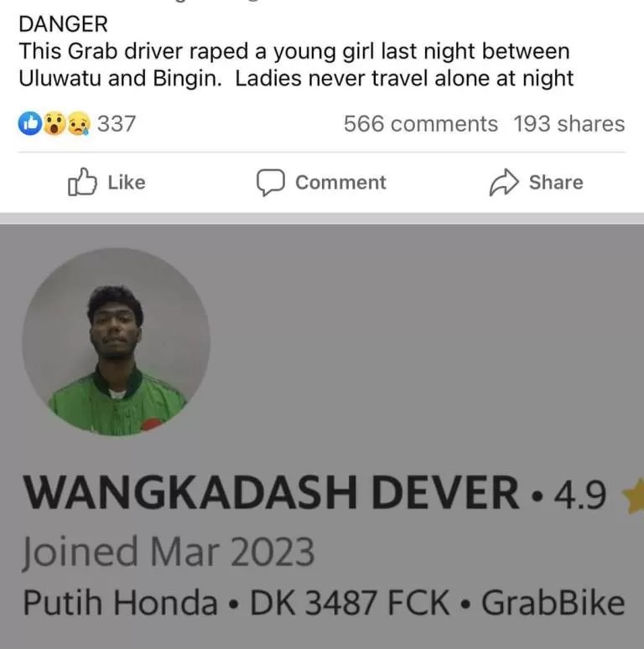Image resolution: width=644 pixels, height=649 pixels.
Task: Click the blue Like reaction emoji
Action: coord(30,123)
